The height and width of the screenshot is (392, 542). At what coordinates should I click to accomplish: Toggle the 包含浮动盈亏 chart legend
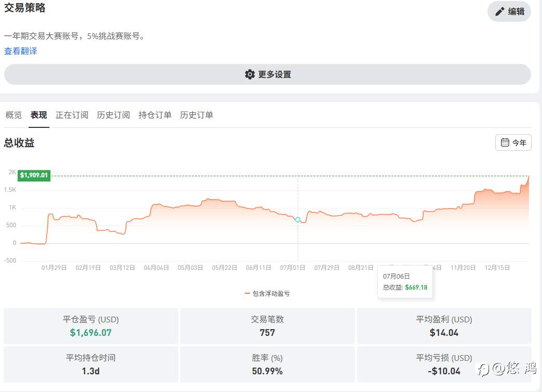(271, 294)
